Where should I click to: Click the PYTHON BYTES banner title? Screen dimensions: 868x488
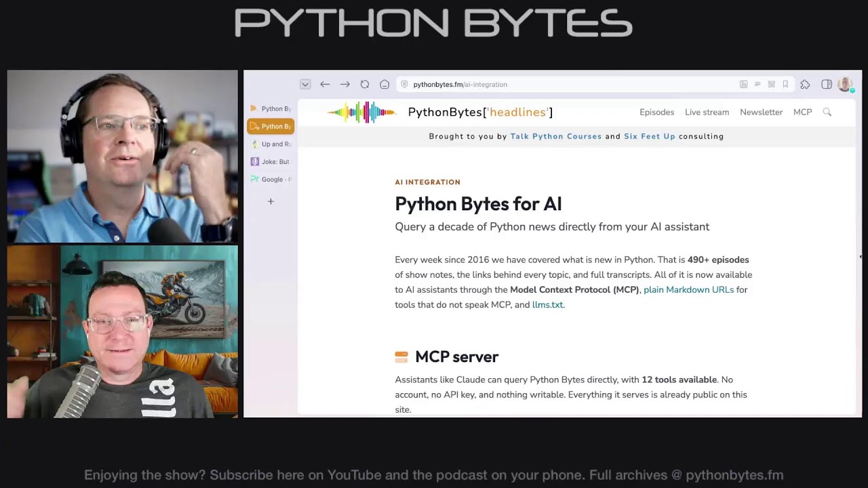433,22
